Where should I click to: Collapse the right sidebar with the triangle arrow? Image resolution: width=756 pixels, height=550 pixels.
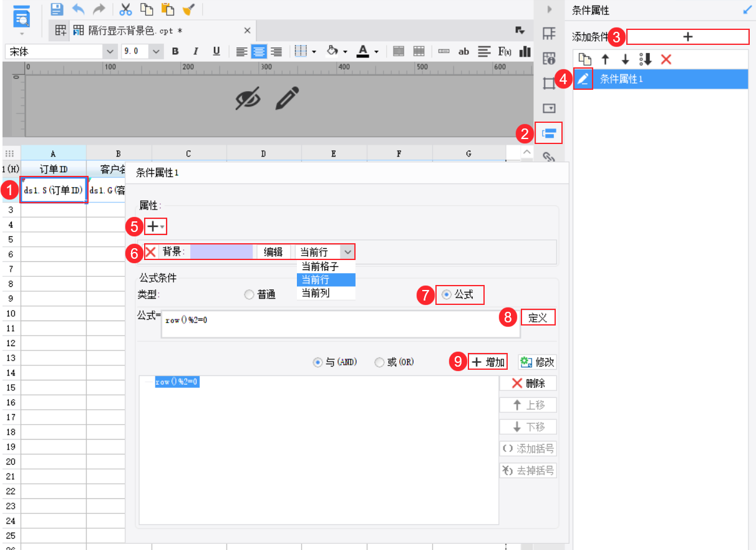tap(549, 9)
